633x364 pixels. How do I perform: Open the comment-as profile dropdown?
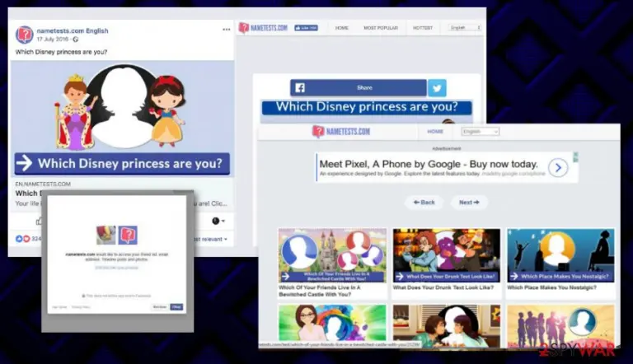[x=218, y=221]
